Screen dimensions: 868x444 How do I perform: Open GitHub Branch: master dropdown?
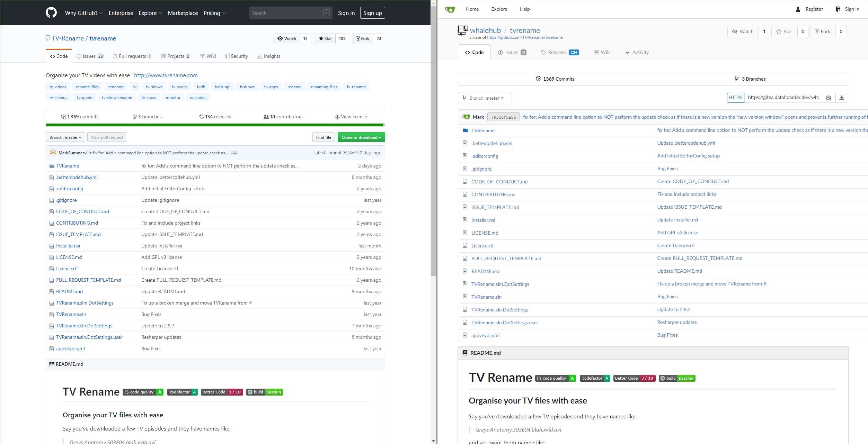(65, 137)
